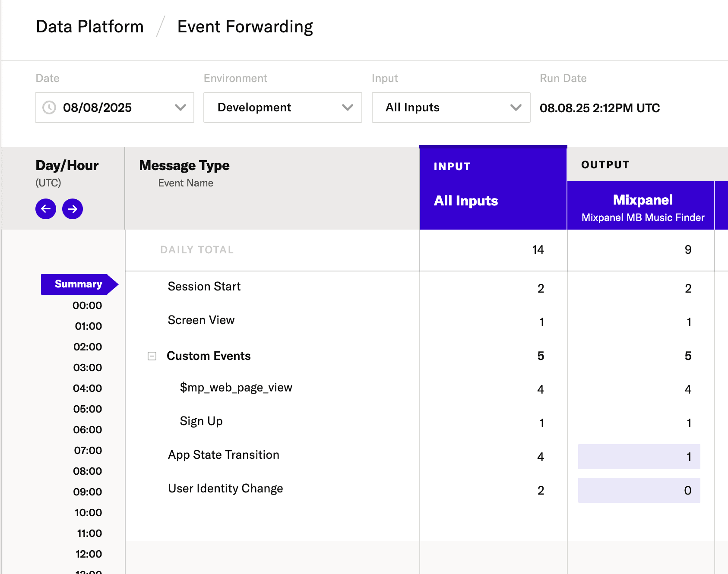Select the 03:00 hour row
Screen dimensions: 728x574
pos(88,367)
